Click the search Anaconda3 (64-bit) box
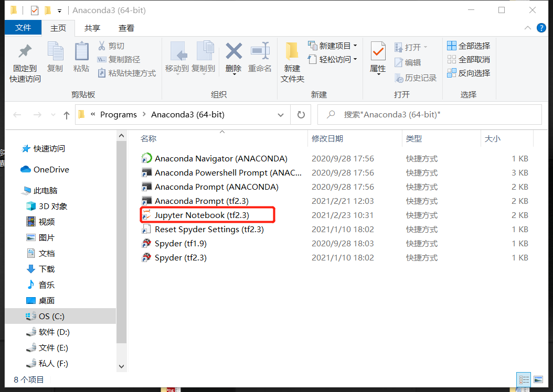 click(430, 115)
